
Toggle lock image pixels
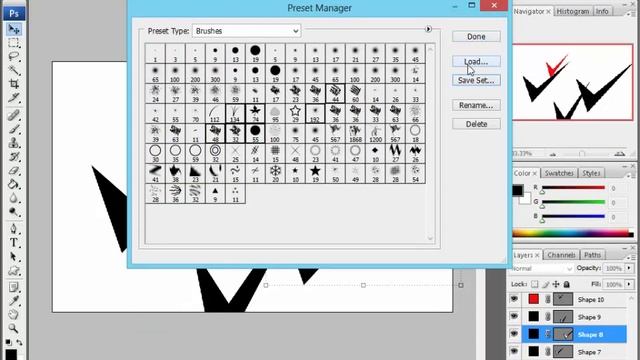[x=546, y=284]
